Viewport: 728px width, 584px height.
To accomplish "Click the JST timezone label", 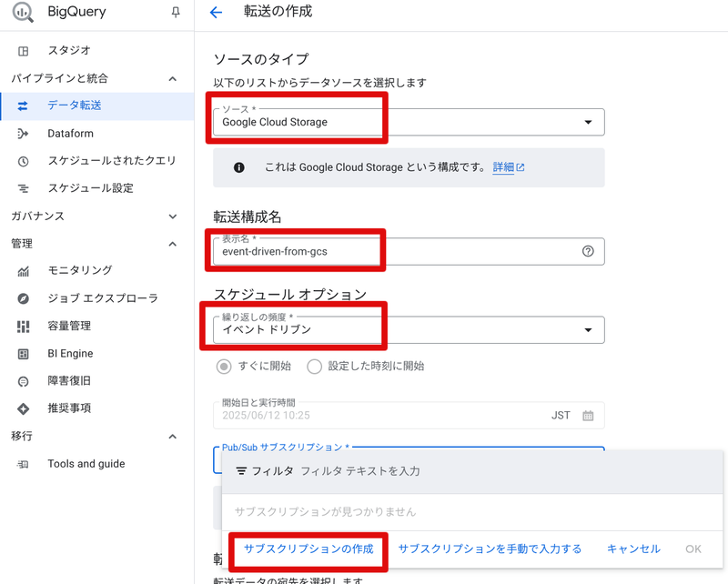I will pos(561,416).
